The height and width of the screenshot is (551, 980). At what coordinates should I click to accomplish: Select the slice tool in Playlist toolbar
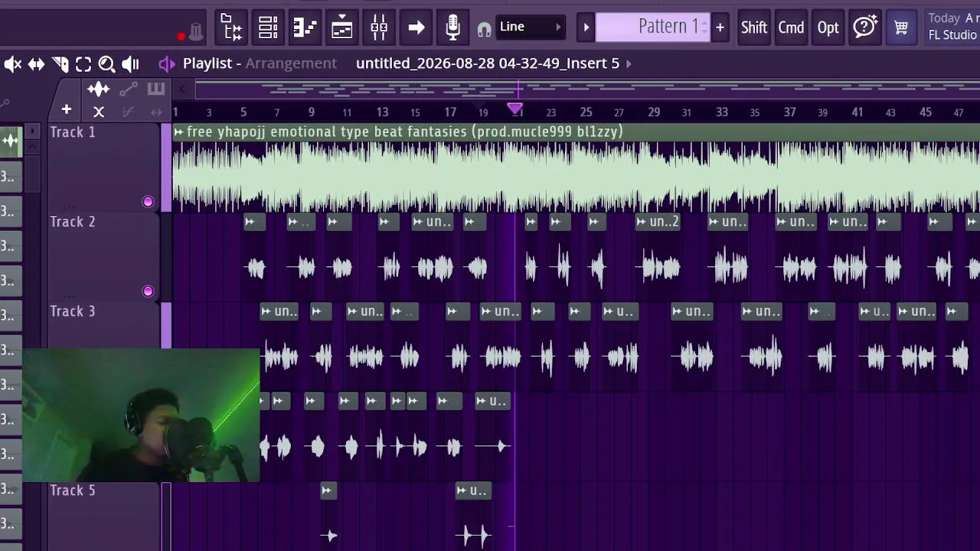pos(60,64)
